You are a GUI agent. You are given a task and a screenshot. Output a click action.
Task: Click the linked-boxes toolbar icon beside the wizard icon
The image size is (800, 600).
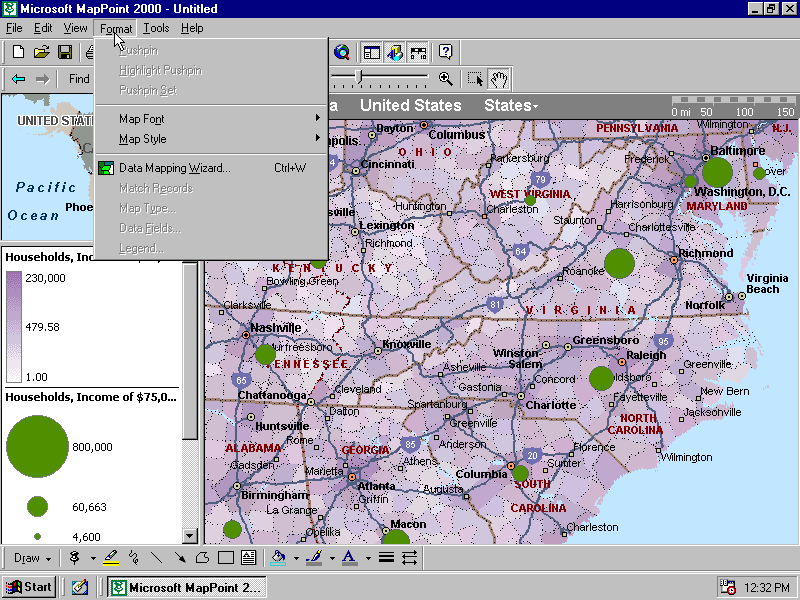[x=418, y=52]
